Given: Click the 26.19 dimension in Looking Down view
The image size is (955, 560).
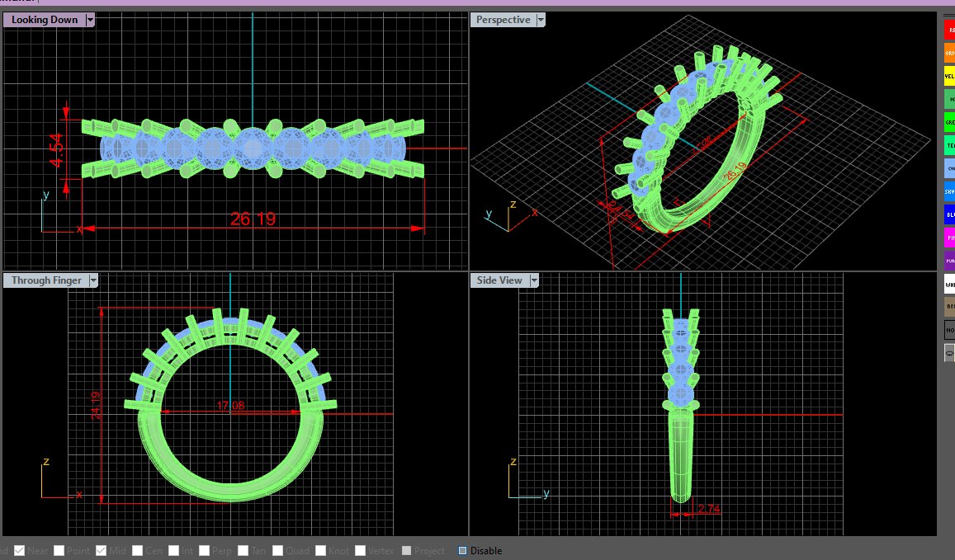Looking at the screenshot, I should click(x=253, y=219).
